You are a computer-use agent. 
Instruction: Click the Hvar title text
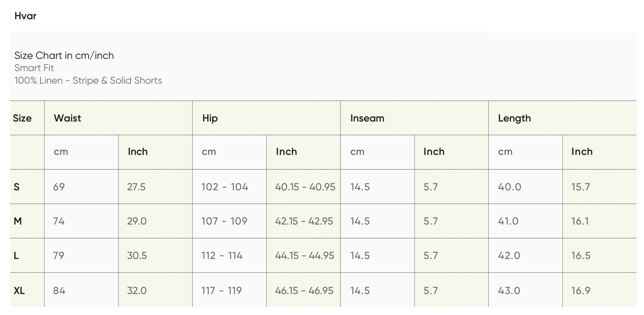pyautogui.click(x=25, y=16)
